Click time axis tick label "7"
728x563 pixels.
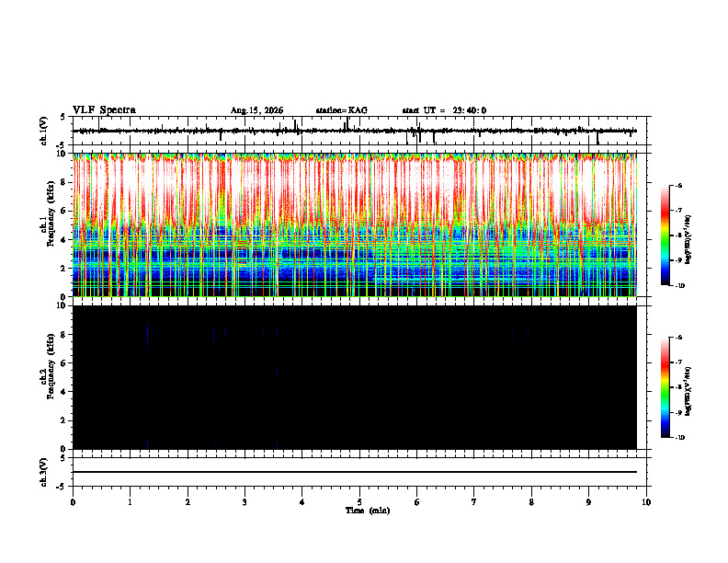click(474, 502)
